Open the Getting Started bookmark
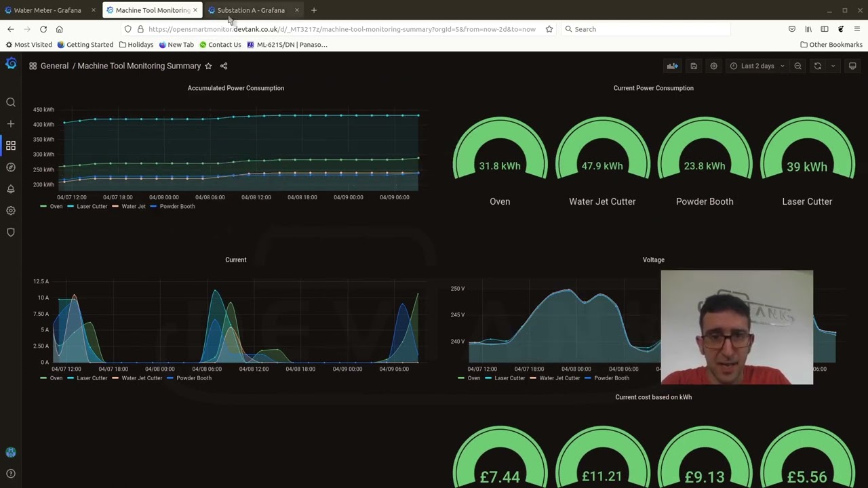This screenshot has height=488, width=868. [85, 45]
